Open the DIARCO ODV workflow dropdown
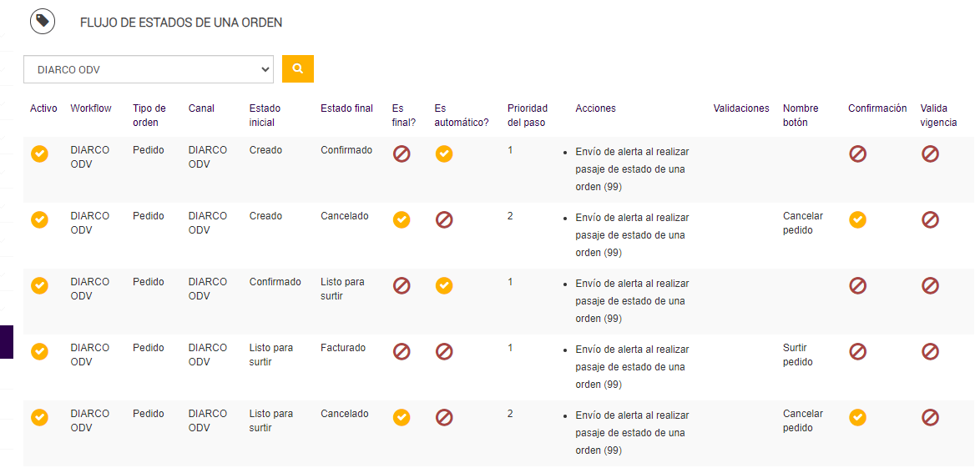980x473 pixels. click(149, 70)
